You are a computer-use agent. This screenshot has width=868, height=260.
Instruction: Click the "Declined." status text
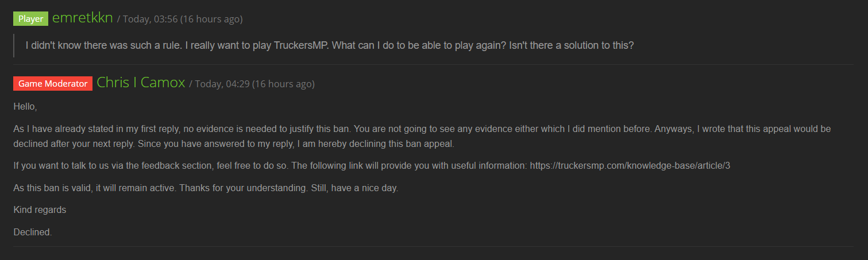[x=33, y=232]
